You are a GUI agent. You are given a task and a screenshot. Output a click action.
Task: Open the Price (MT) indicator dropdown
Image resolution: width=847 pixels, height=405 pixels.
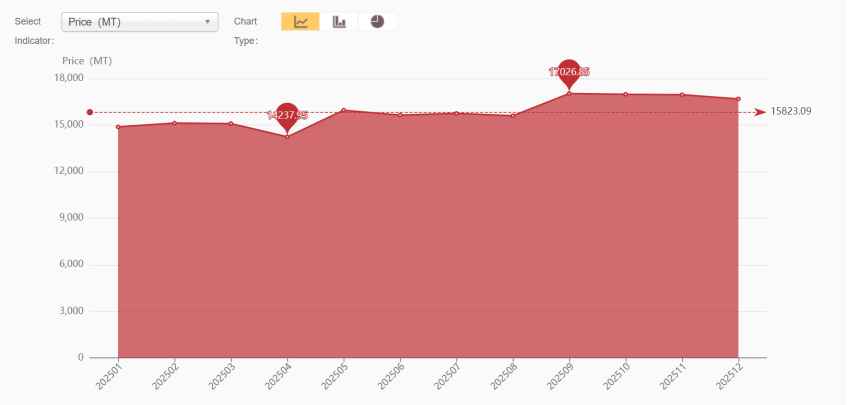pyautogui.click(x=140, y=22)
